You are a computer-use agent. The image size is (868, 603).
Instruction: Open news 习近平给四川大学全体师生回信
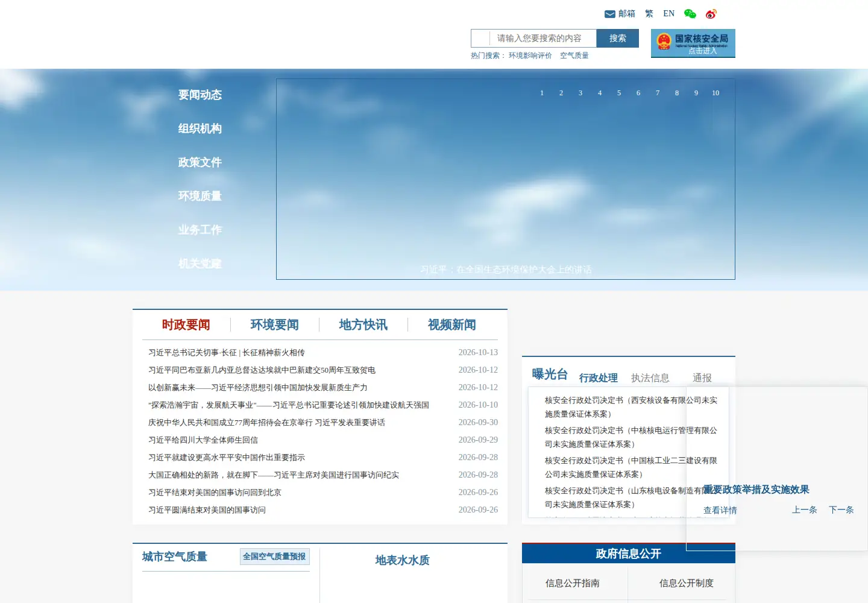(x=203, y=440)
